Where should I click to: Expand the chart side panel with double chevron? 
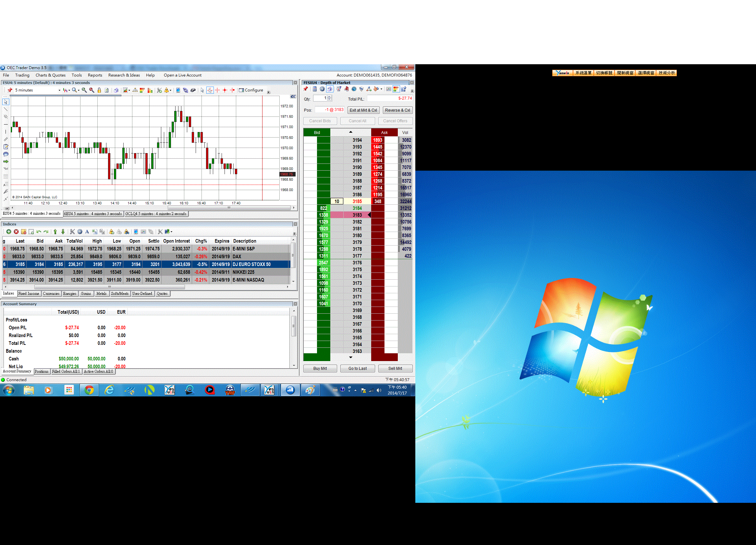(x=293, y=97)
